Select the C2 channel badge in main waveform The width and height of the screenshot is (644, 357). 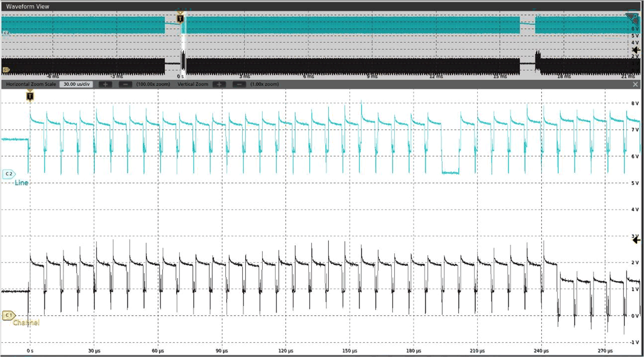(x=9, y=174)
